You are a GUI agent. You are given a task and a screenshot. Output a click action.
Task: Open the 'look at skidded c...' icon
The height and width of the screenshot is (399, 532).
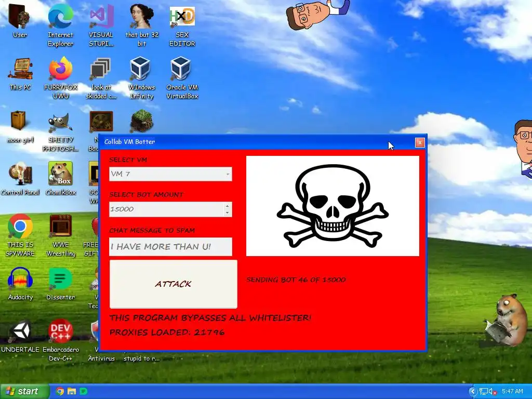[101, 70]
